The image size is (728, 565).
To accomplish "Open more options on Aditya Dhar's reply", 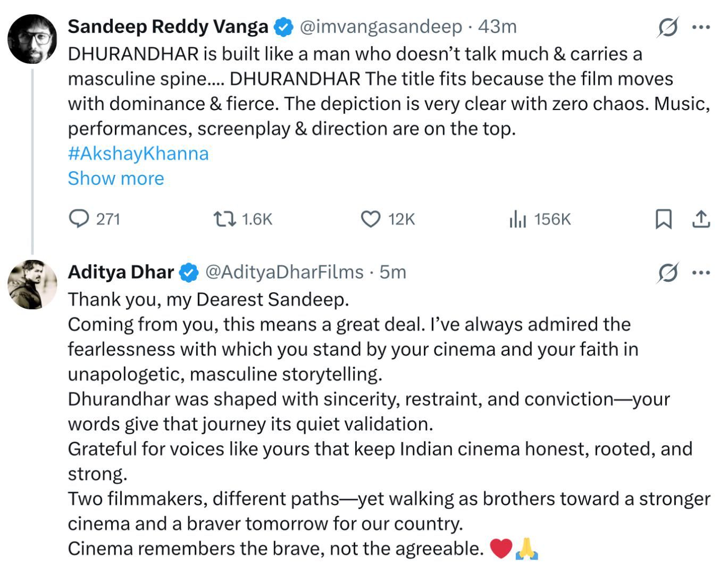I will 701,273.
